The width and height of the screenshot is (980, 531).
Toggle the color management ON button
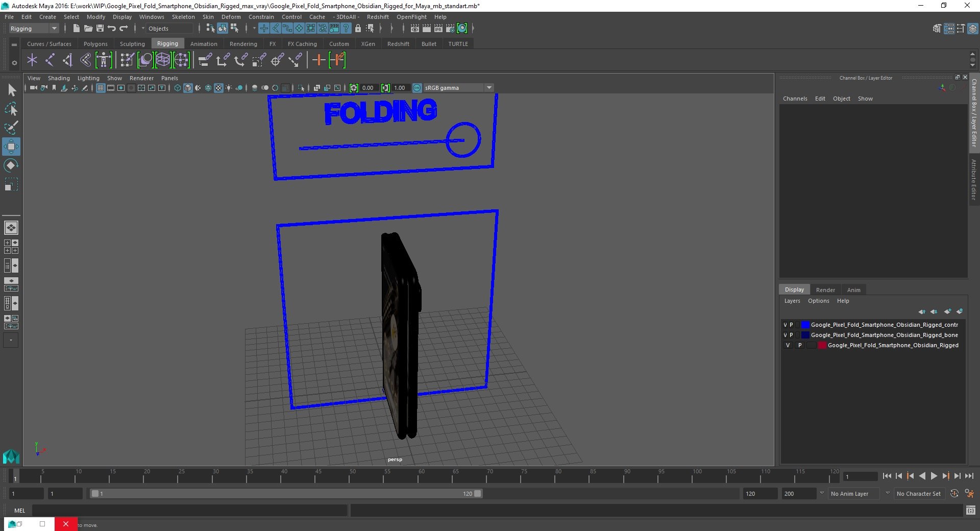point(417,88)
